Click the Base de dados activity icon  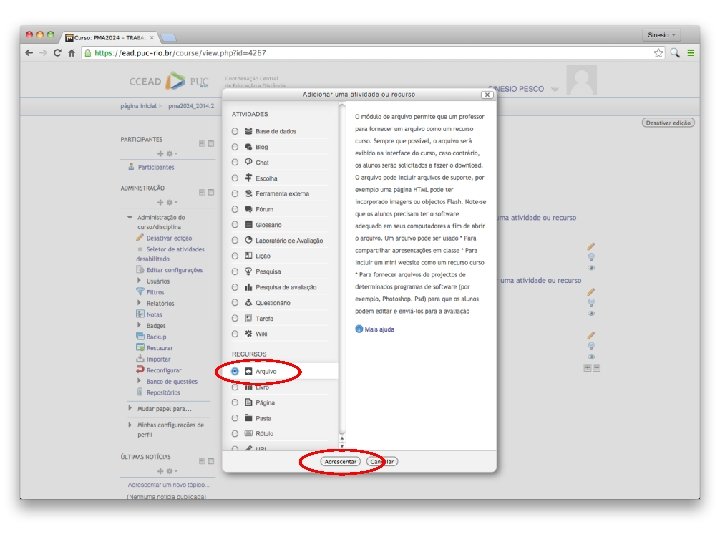pos(248,131)
